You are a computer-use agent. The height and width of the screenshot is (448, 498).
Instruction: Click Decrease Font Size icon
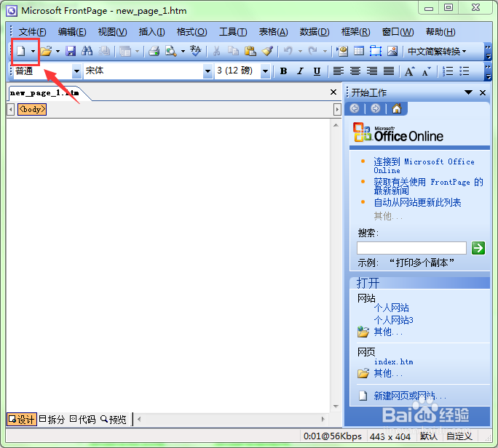(427, 71)
